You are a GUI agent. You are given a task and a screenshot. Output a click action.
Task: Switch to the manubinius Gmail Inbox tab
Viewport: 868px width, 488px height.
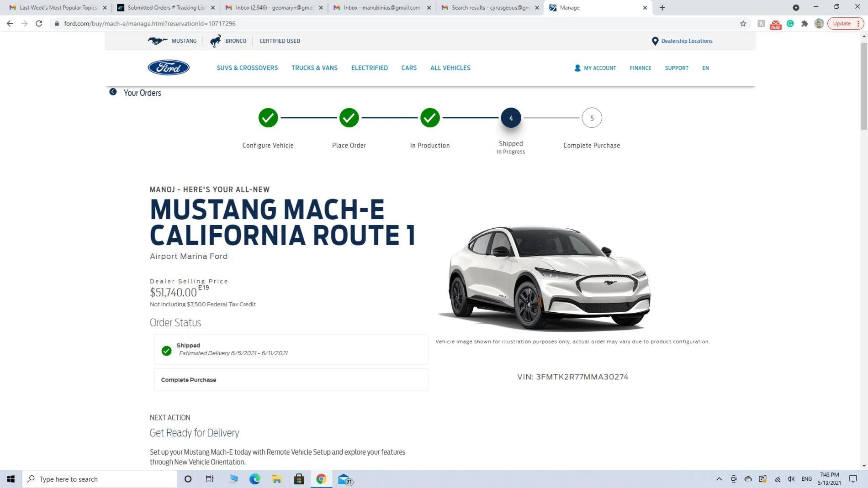tap(382, 8)
